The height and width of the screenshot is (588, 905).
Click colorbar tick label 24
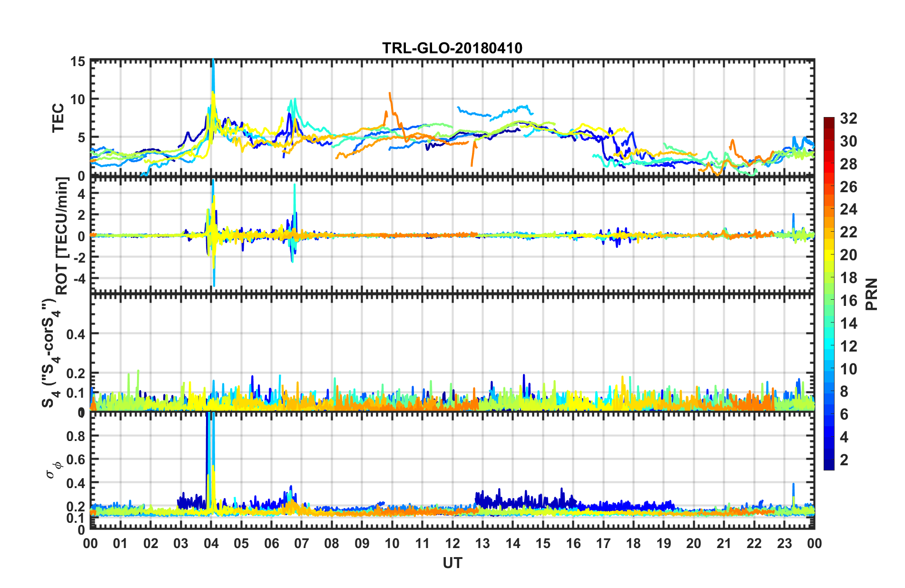[848, 209]
